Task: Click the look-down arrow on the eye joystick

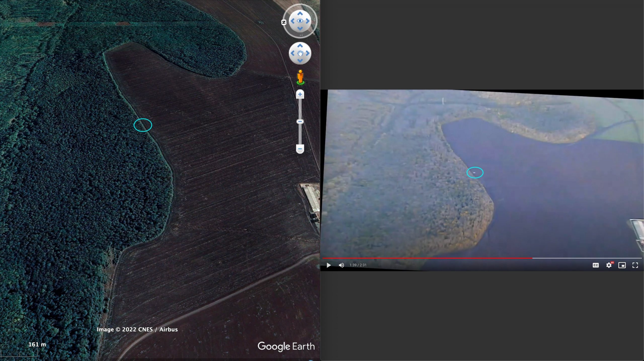Action: (300, 29)
